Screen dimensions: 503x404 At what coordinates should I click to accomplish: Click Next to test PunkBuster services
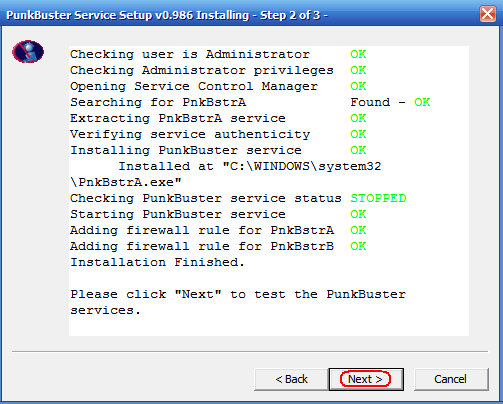[x=366, y=379]
